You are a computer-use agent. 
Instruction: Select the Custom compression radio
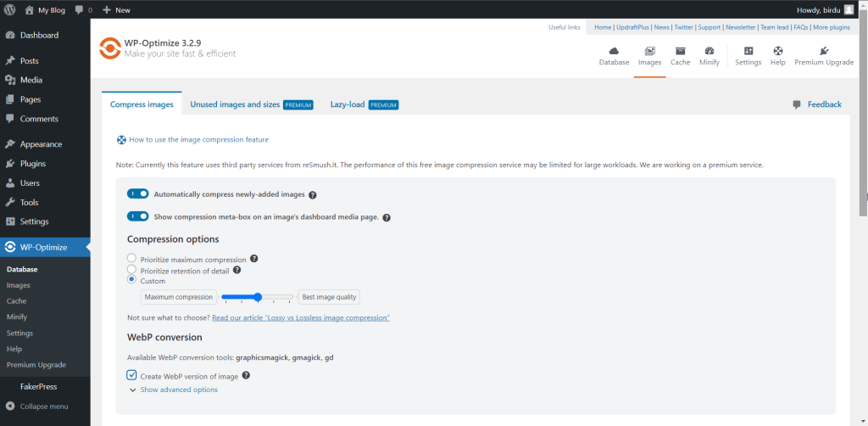click(131, 279)
